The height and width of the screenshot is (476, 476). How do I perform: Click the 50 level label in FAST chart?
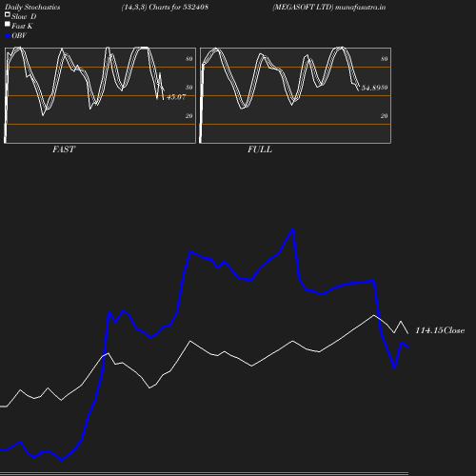(189, 88)
